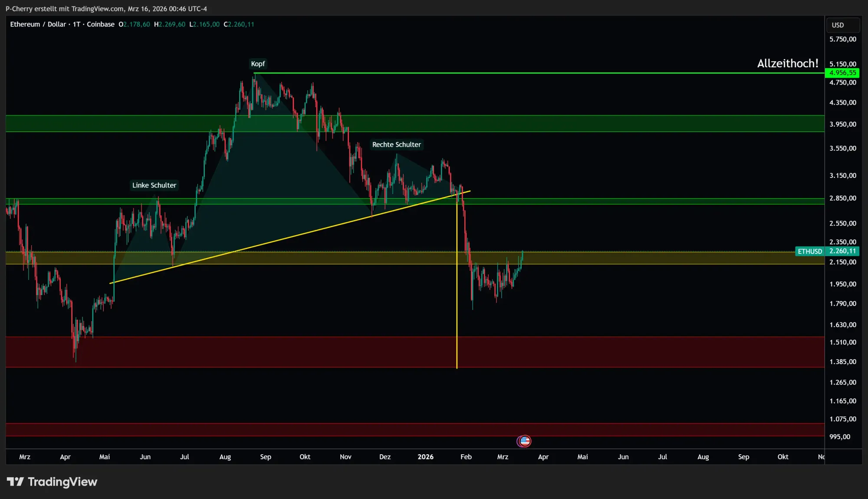Click the TradingView.com attribution text at top

click(x=97, y=9)
